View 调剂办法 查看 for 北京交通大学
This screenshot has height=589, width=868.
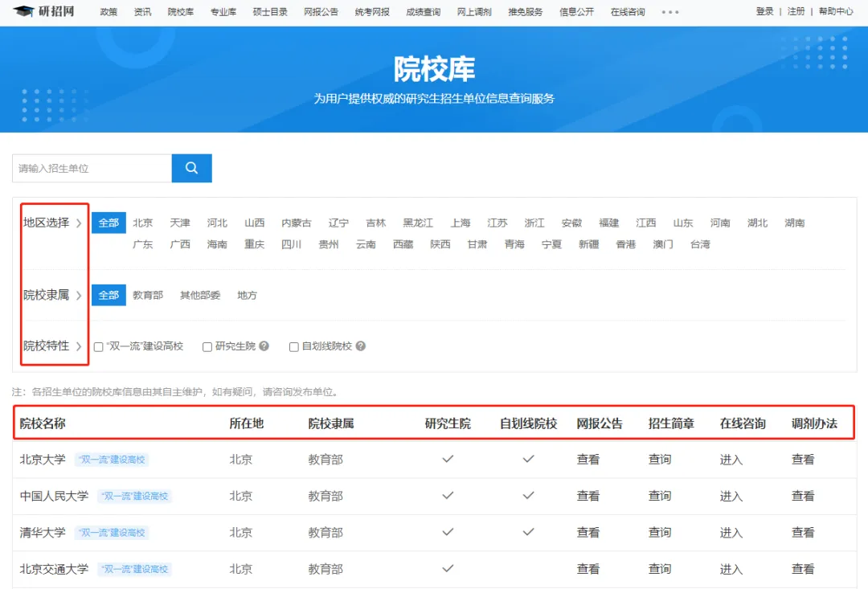(x=803, y=569)
